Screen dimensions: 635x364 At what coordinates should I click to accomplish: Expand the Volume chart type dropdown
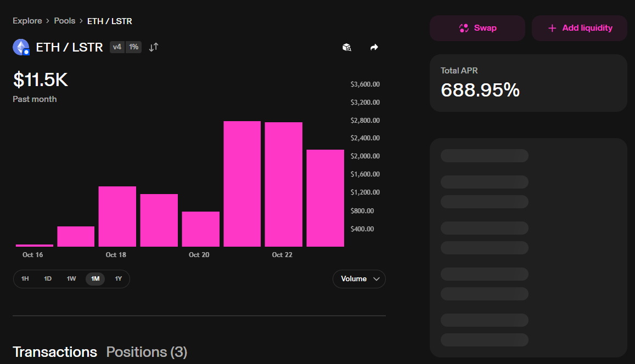click(x=359, y=278)
